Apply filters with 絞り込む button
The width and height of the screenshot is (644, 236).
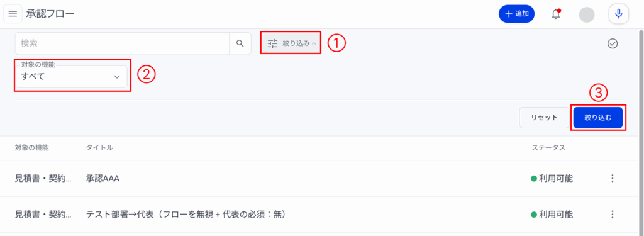coord(598,118)
